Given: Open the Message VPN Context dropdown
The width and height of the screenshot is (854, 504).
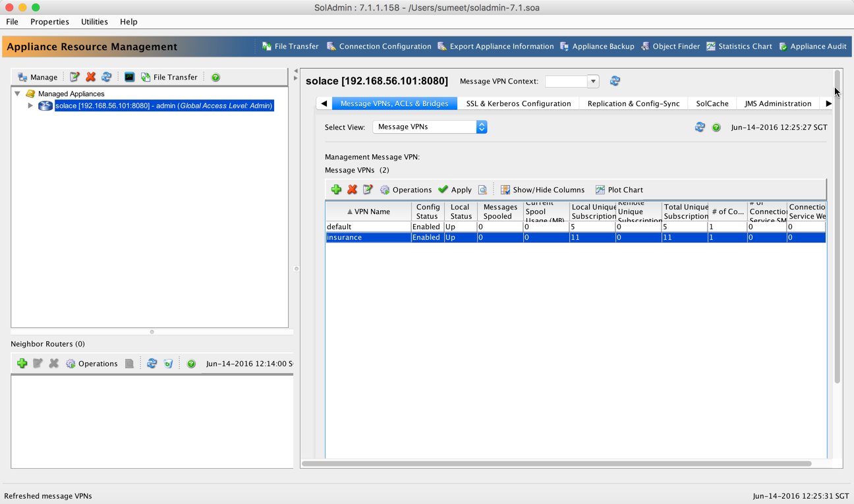Looking at the screenshot, I should tap(592, 81).
